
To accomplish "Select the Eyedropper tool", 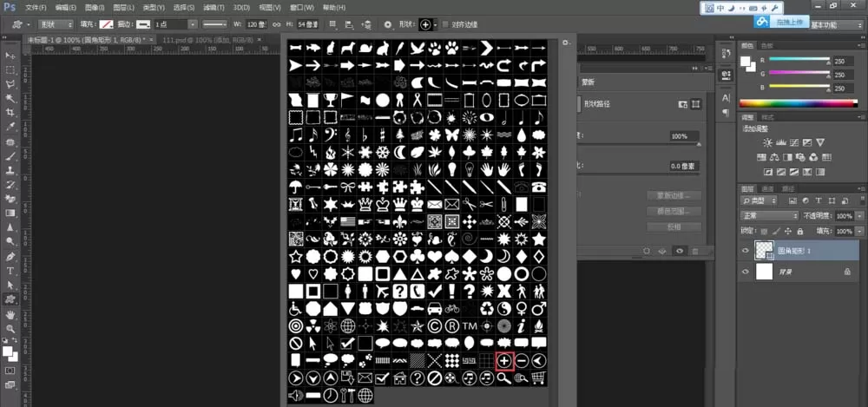I will pos(10,128).
